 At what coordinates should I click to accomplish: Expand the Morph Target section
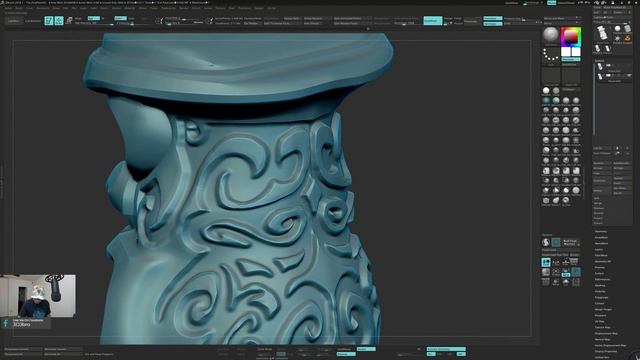[x=603, y=309]
